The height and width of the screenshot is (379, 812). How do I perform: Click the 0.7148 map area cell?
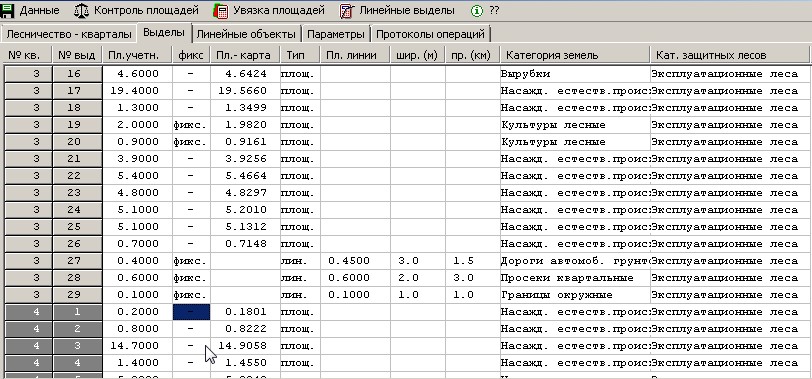245,244
